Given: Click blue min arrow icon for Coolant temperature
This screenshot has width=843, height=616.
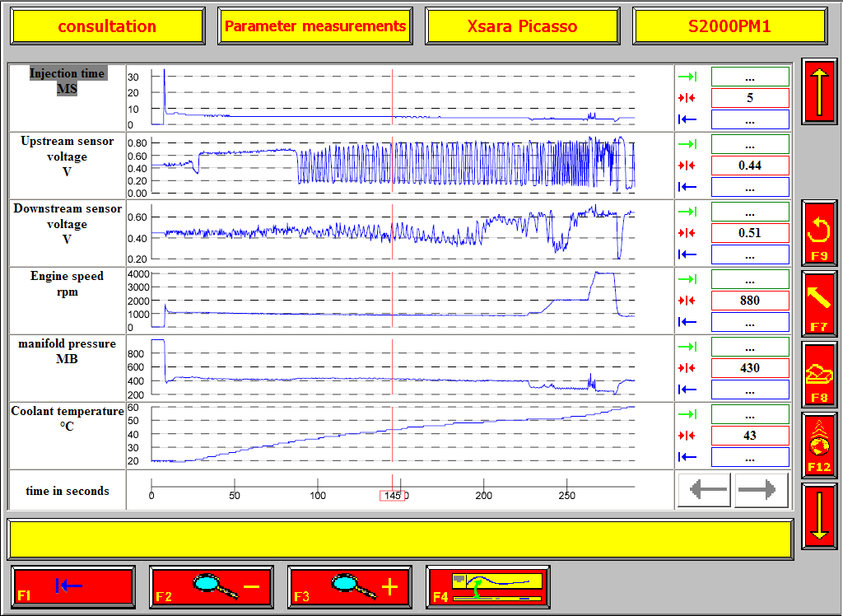Looking at the screenshot, I should [687, 457].
